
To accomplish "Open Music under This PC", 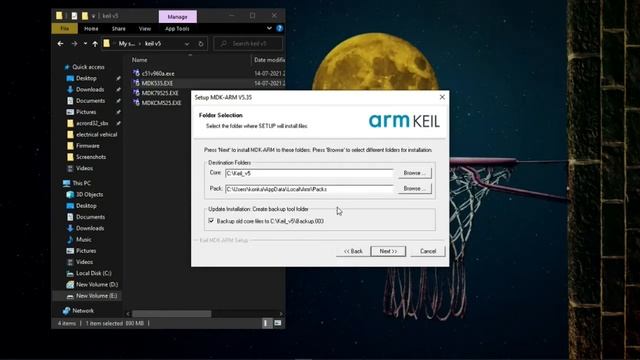I will click(x=84, y=239).
